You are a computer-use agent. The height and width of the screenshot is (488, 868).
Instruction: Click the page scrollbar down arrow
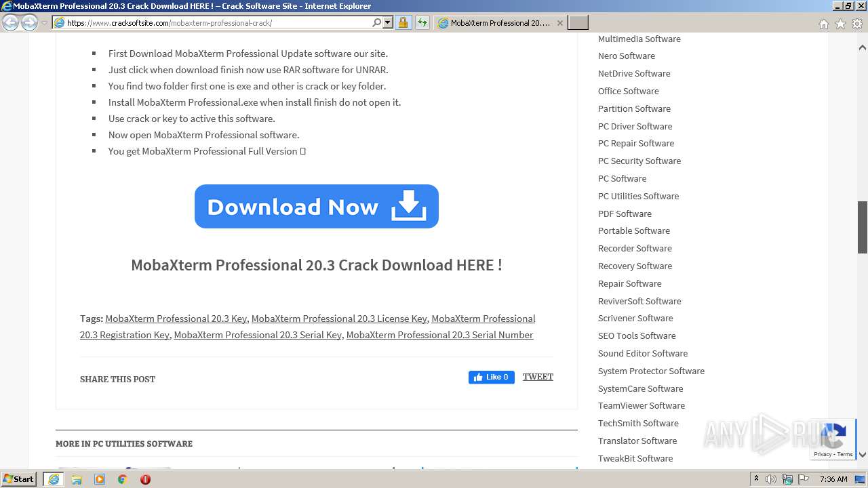point(863,455)
